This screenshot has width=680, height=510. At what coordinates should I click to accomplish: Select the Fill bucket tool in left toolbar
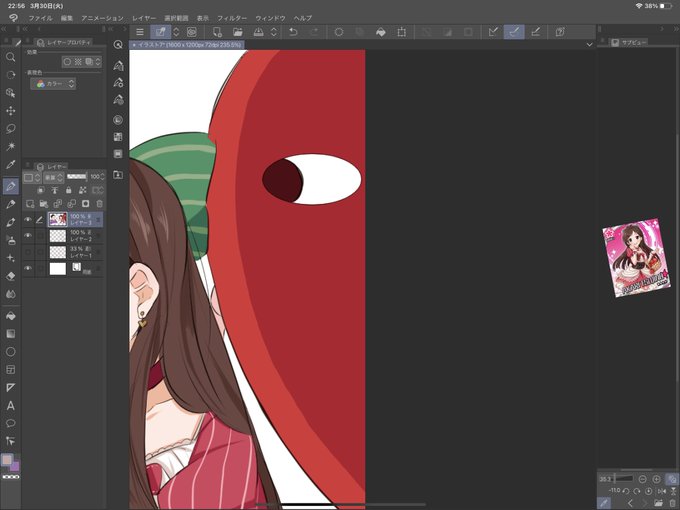[x=10, y=316]
